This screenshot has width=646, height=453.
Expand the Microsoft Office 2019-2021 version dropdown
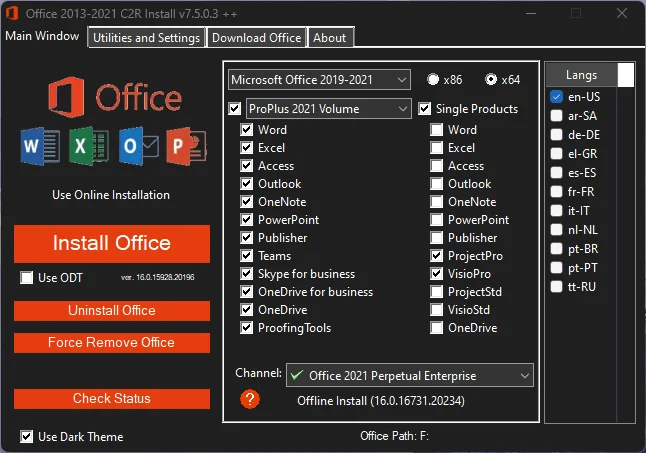click(319, 79)
